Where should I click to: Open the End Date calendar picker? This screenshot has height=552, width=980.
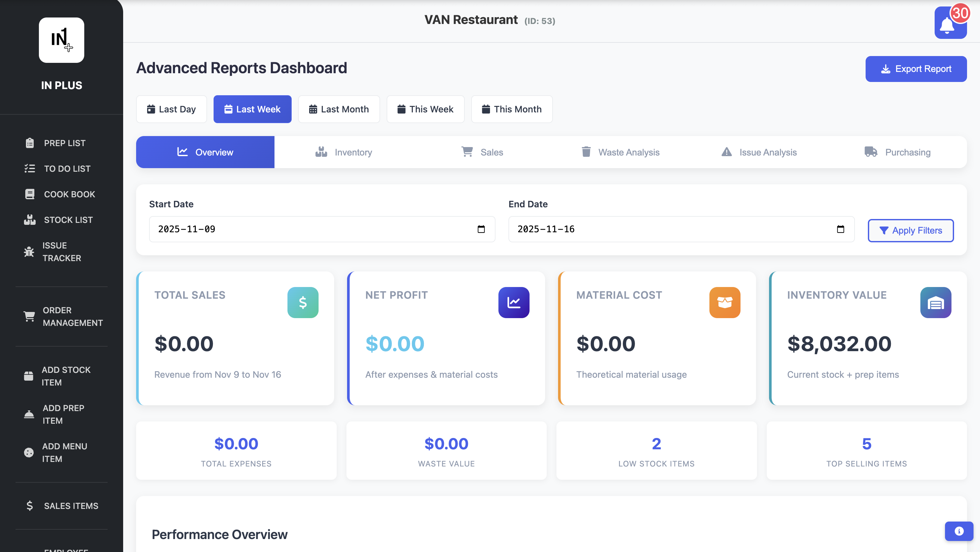841,229
